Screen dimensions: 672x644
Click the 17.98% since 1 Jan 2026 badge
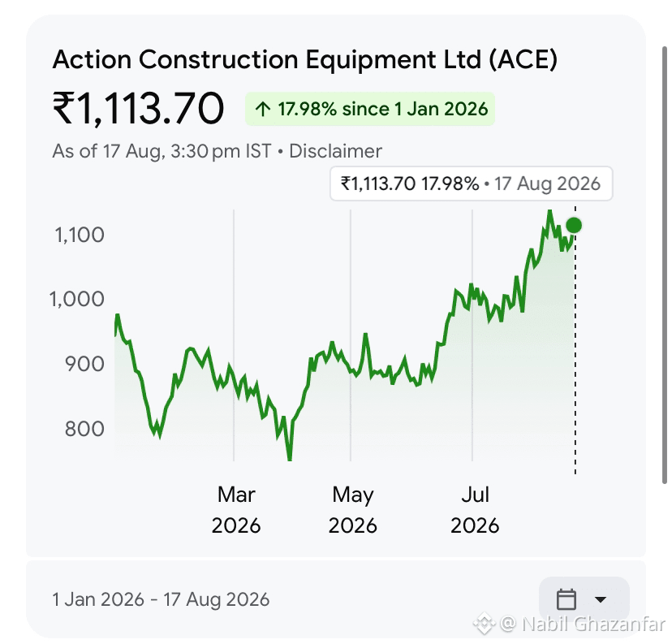[370, 109]
